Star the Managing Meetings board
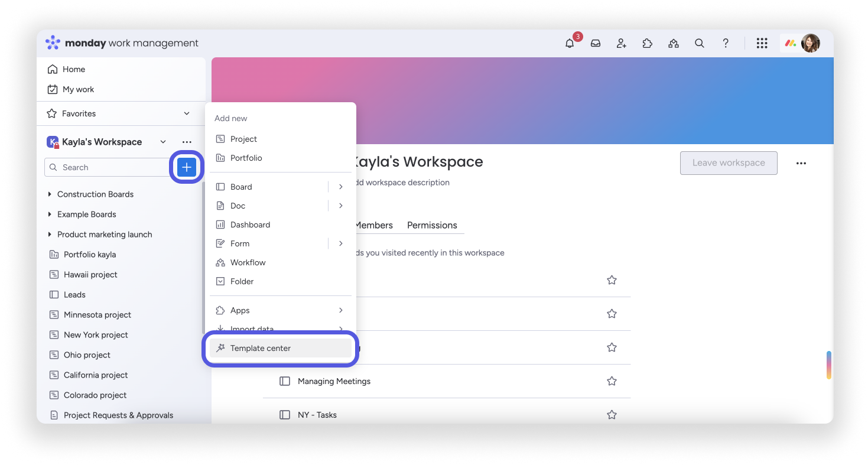The width and height of the screenshot is (868, 465). point(612,381)
